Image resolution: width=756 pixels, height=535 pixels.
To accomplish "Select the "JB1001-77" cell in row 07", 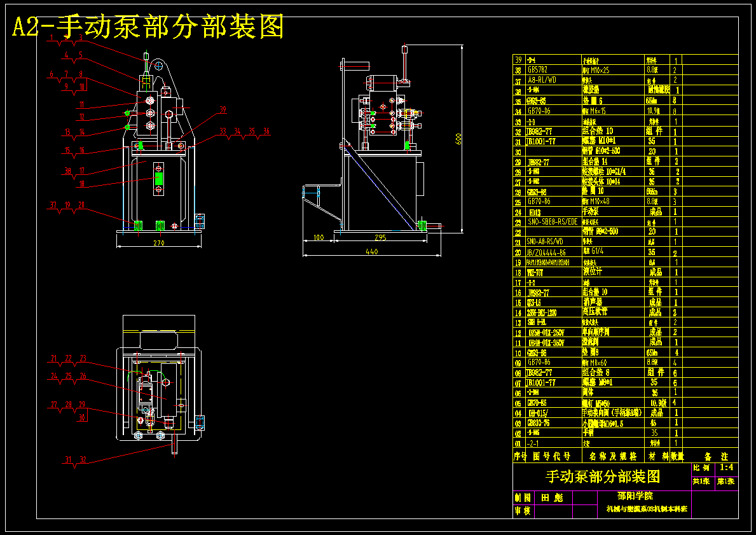I will tap(542, 382).
